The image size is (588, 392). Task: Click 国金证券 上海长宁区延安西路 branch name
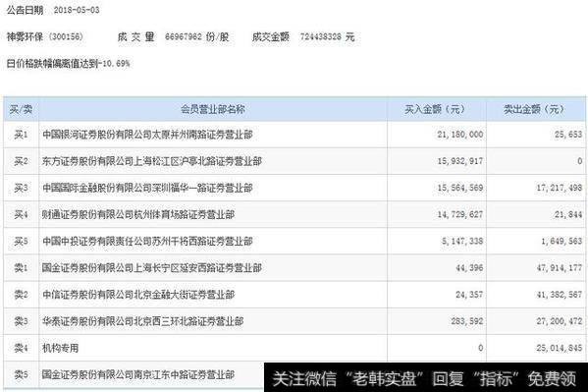[152, 267]
